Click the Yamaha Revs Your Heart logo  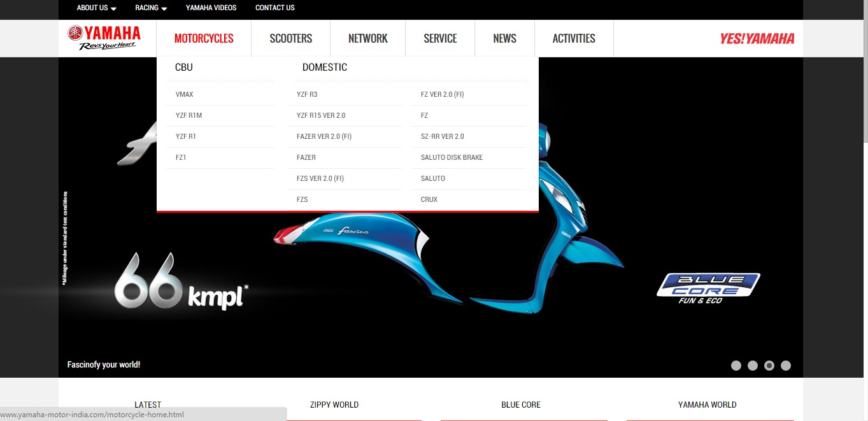[x=104, y=38]
